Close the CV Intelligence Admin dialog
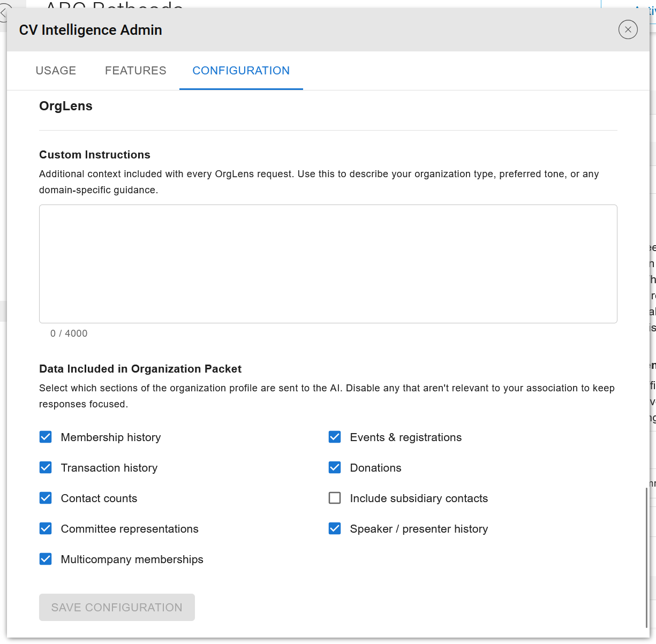Image resolution: width=656 pixels, height=644 pixels. pyautogui.click(x=628, y=29)
